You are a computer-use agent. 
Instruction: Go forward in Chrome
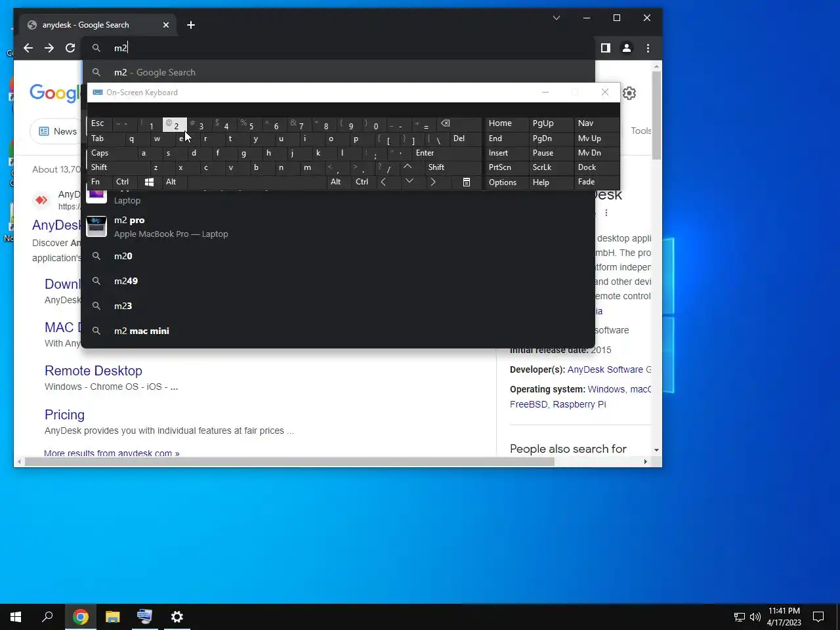49,48
